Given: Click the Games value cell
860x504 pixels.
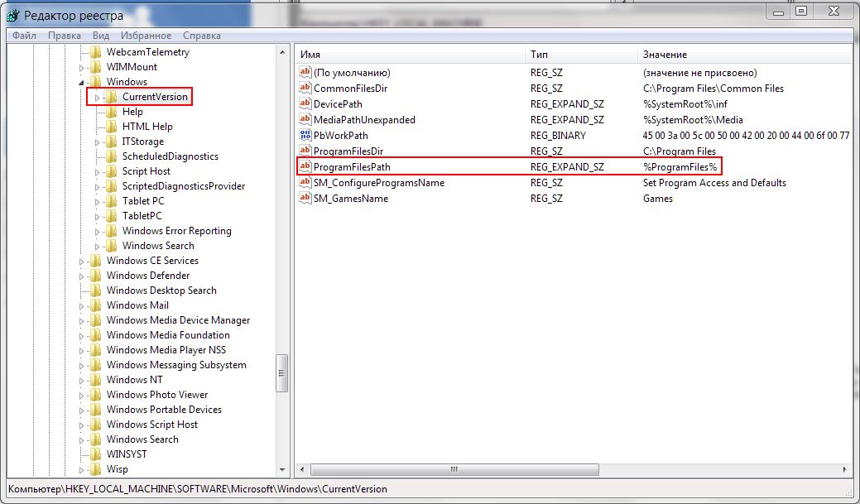Looking at the screenshot, I should (x=657, y=199).
